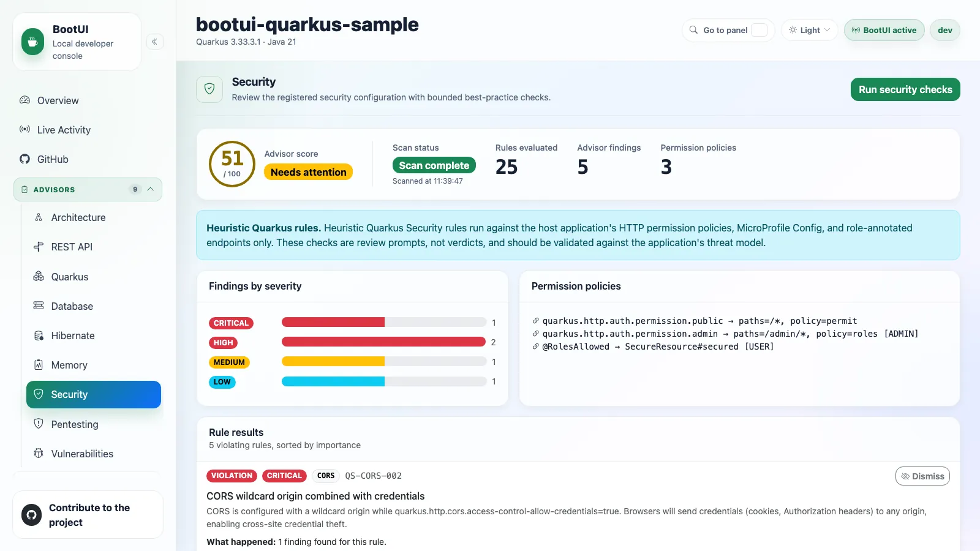Click the BootUI coffee cup logo
The image size is (980, 551).
click(x=32, y=42)
